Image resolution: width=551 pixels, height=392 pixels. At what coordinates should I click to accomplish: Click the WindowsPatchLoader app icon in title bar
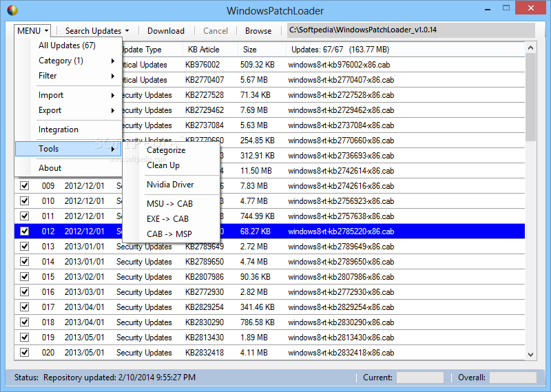[x=12, y=10]
